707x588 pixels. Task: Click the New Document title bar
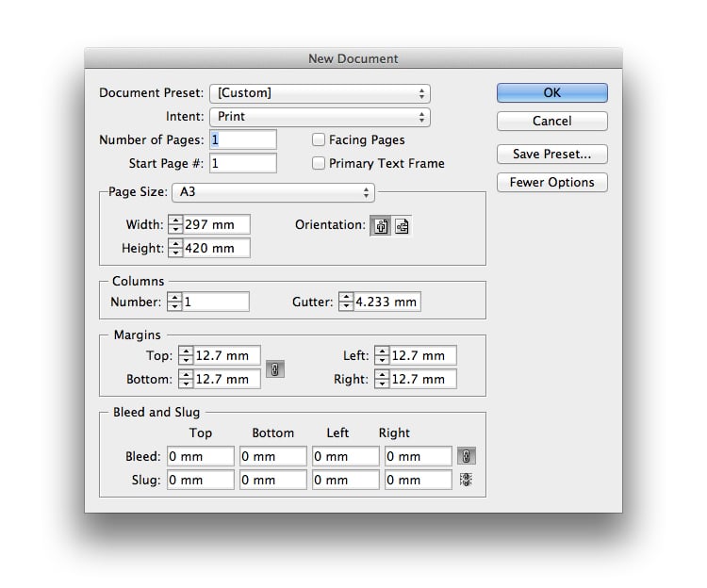353,58
